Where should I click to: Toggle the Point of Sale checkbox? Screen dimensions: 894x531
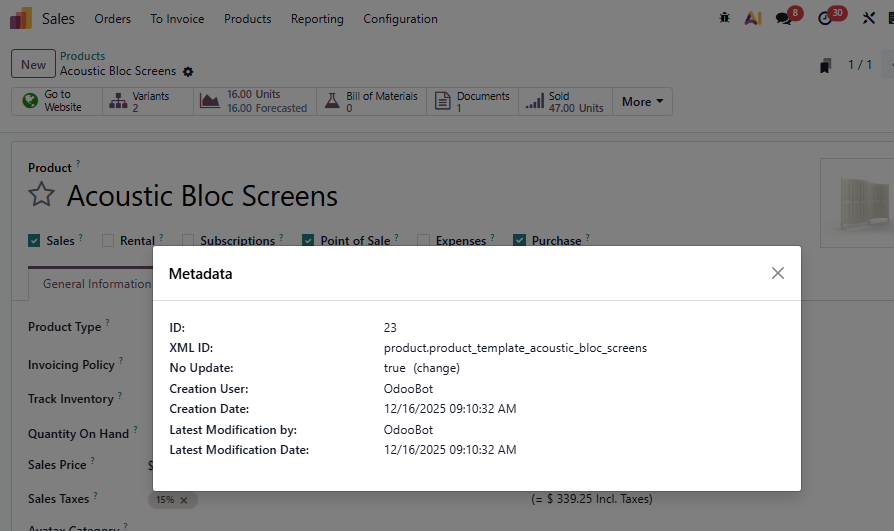tap(308, 241)
